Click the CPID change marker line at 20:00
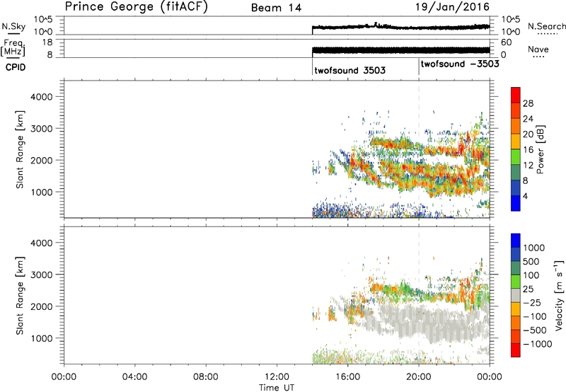The image size is (566, 392). (419, 67)
